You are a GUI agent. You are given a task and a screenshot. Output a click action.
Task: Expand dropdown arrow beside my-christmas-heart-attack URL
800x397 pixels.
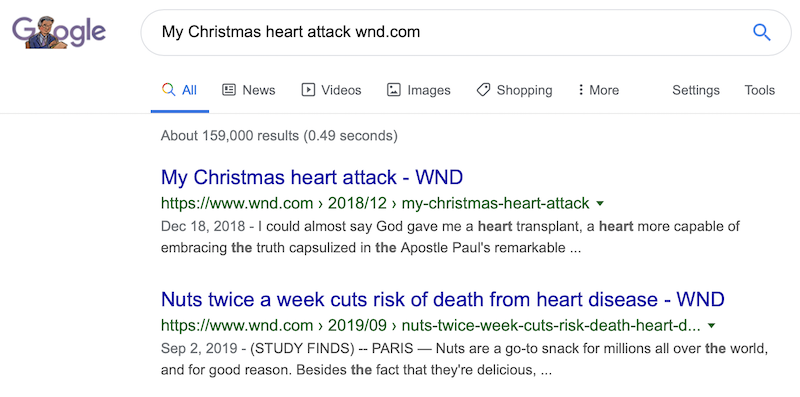[600, 204]
